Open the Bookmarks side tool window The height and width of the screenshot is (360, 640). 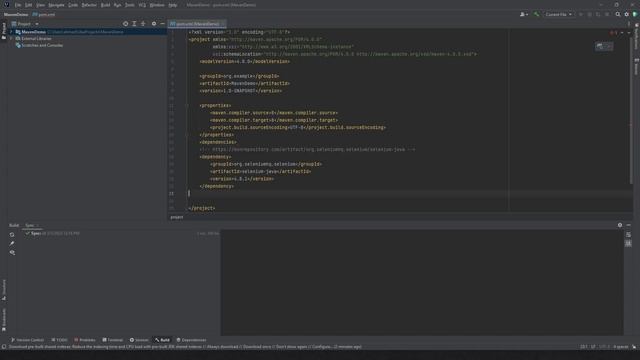[4, 319]
